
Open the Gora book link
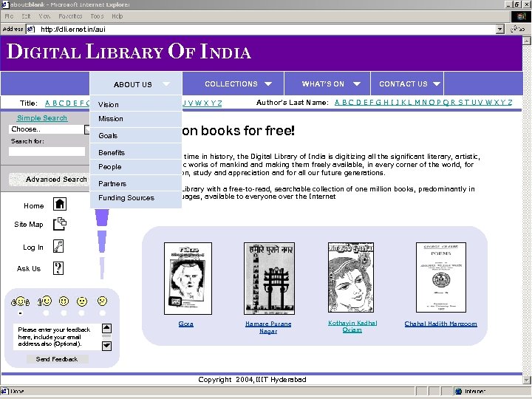point(186,324)
